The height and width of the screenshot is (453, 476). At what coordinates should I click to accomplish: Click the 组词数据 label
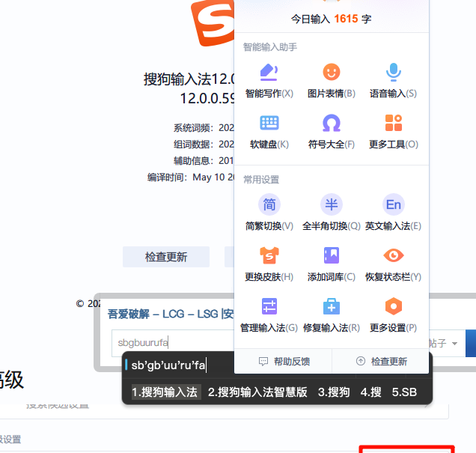click(193, 145)
